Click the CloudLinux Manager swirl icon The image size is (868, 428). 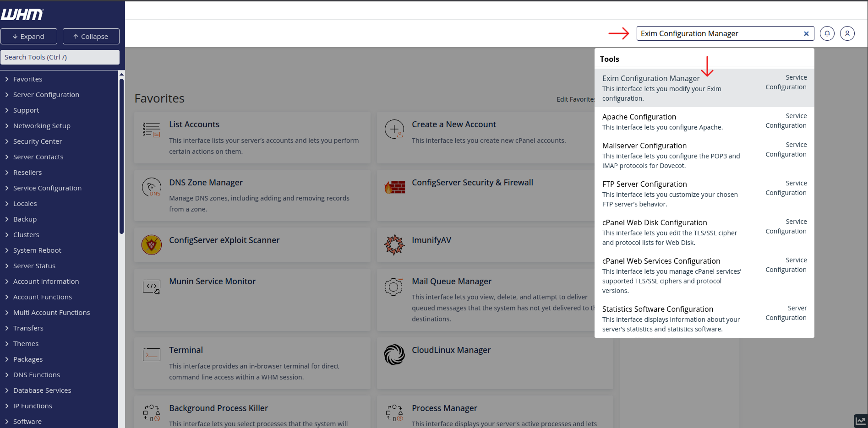(x=394, y=355)
